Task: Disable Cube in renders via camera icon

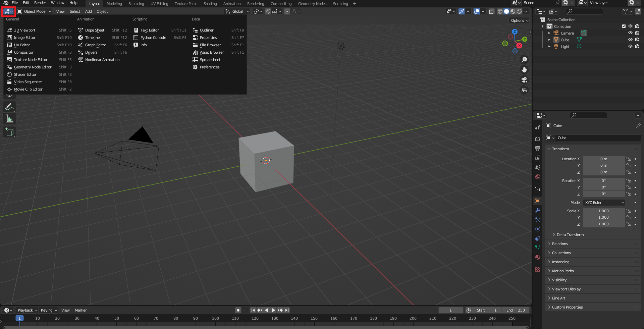Action: [x=637, y=40]
